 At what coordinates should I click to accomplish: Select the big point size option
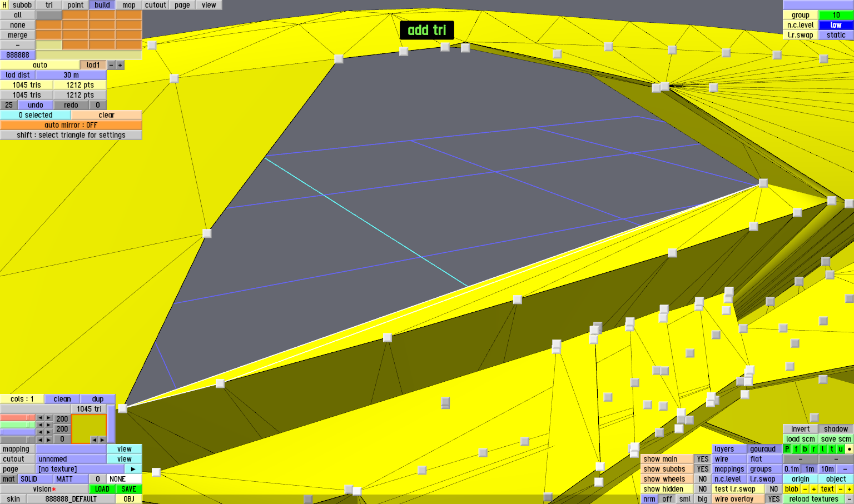point(703,499)
